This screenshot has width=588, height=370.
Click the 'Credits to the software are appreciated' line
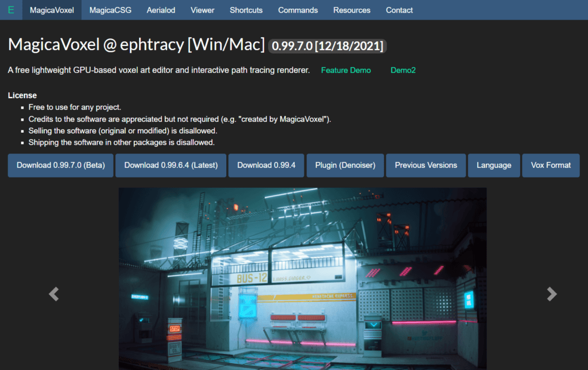pyautogui.click(x=180, y=120)
